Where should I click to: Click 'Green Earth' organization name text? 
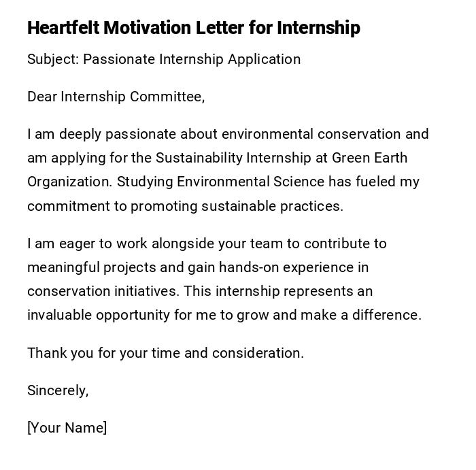click(x=369, y=158)
